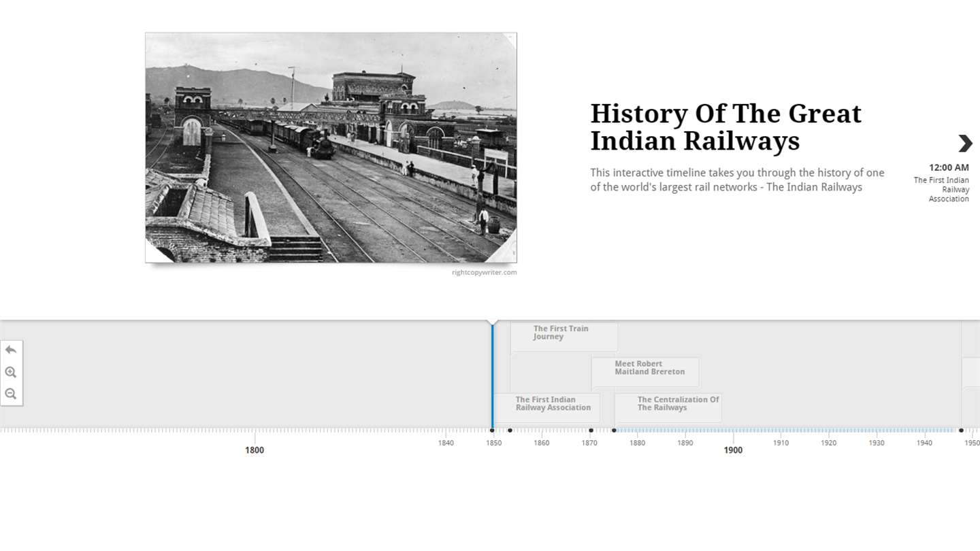Click the 1840 tick label
Viewport: 980px width, 551px height.
pyautogui.click(x=446, y=443)
